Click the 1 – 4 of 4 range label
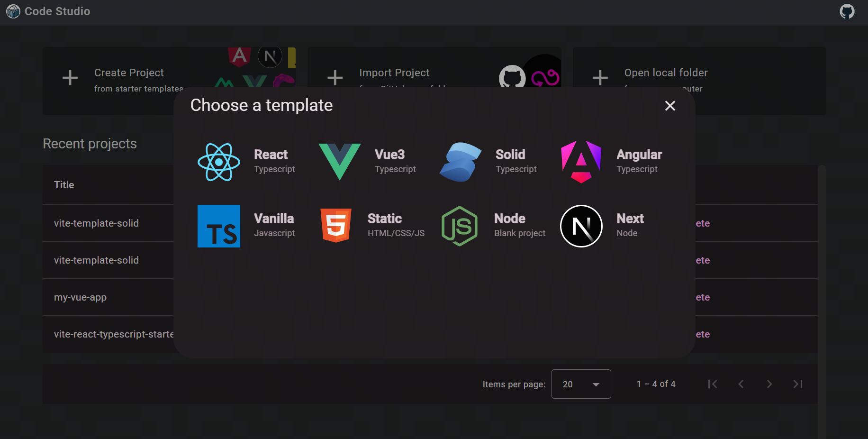Screen dimensions: 868x439 tap(656, 384)
